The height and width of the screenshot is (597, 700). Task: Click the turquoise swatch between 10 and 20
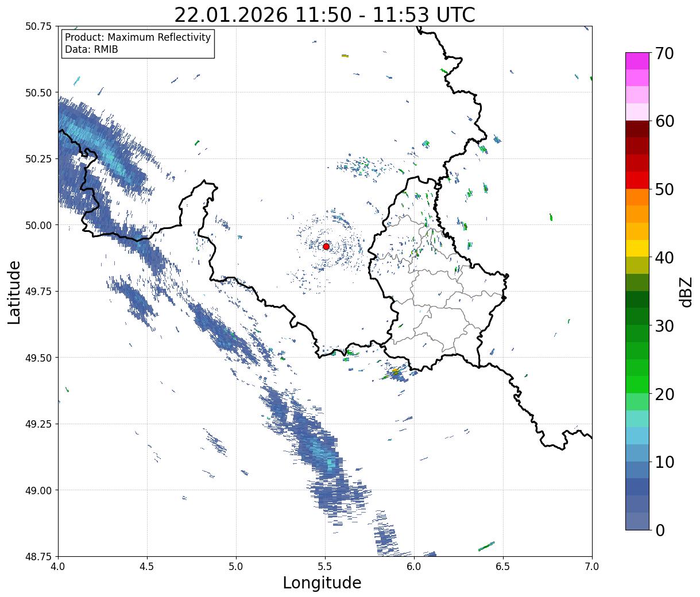tap(637, 419)
